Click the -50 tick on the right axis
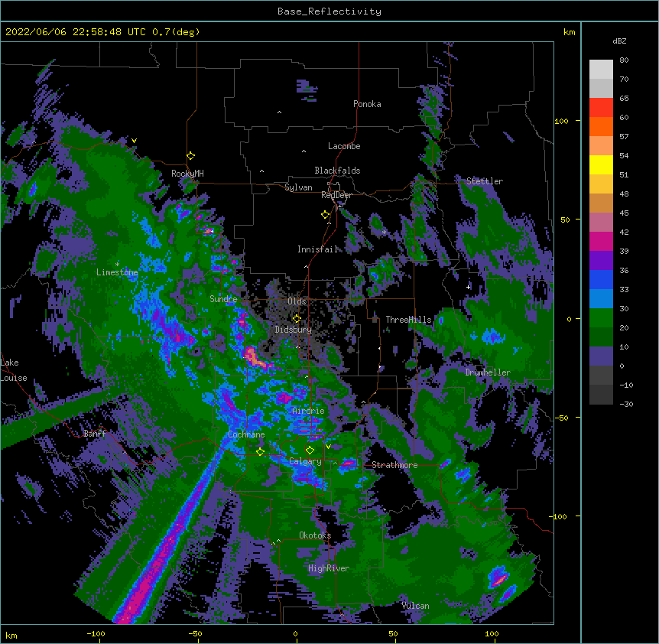 pyautogui.click(x=561, y=418)
